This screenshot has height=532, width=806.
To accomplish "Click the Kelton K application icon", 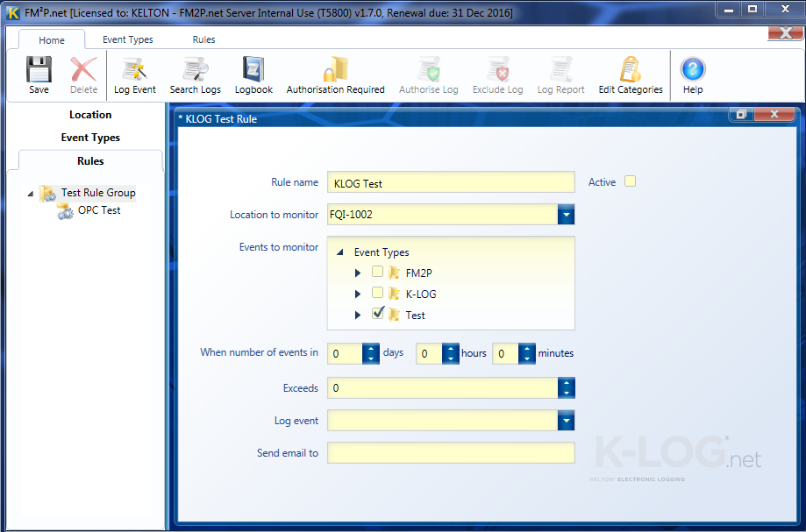I will coord(13,12).
